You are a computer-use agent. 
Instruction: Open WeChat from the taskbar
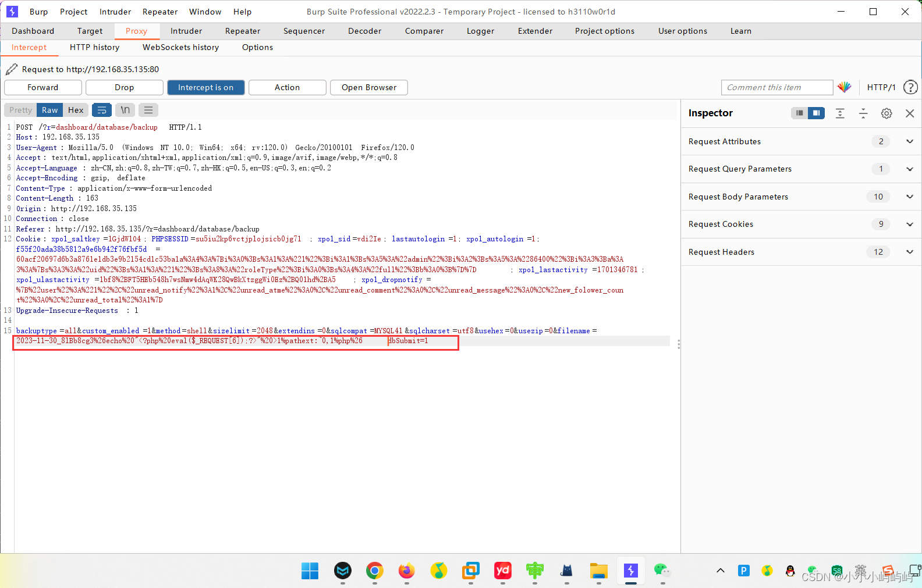click(662, 571)
